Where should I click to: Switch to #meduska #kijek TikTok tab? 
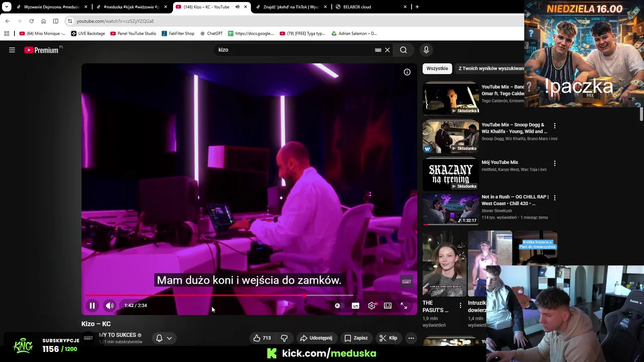pyautogui.click(x=131, y=7)
